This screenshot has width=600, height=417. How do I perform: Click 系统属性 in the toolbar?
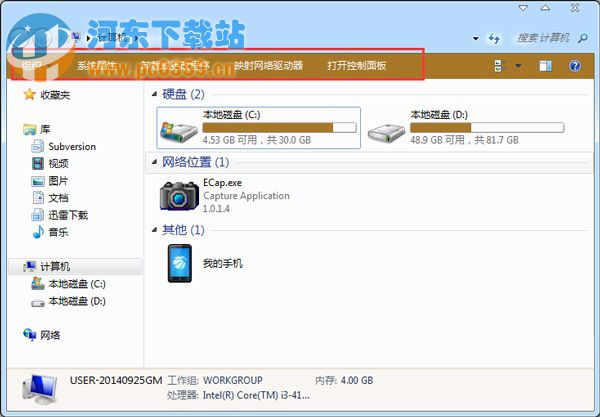[96, 65]
